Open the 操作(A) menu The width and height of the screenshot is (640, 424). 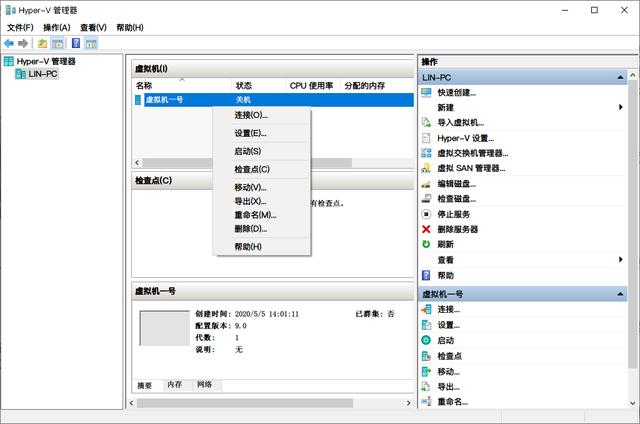(x=57, y=27)
